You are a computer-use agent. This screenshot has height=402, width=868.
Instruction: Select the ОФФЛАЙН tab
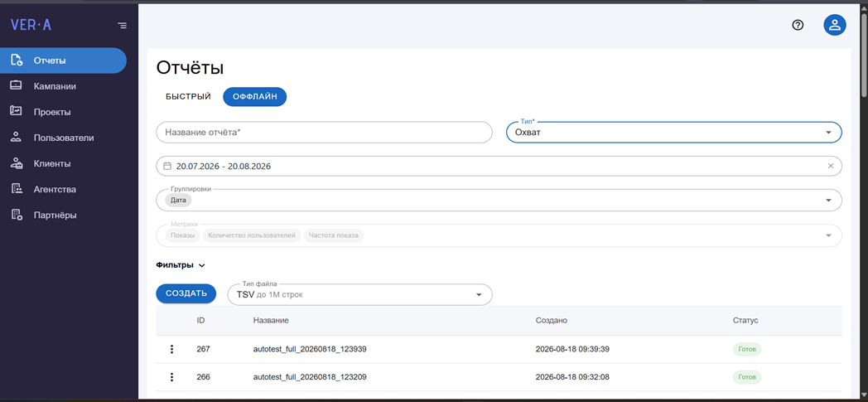pos(254,96)
